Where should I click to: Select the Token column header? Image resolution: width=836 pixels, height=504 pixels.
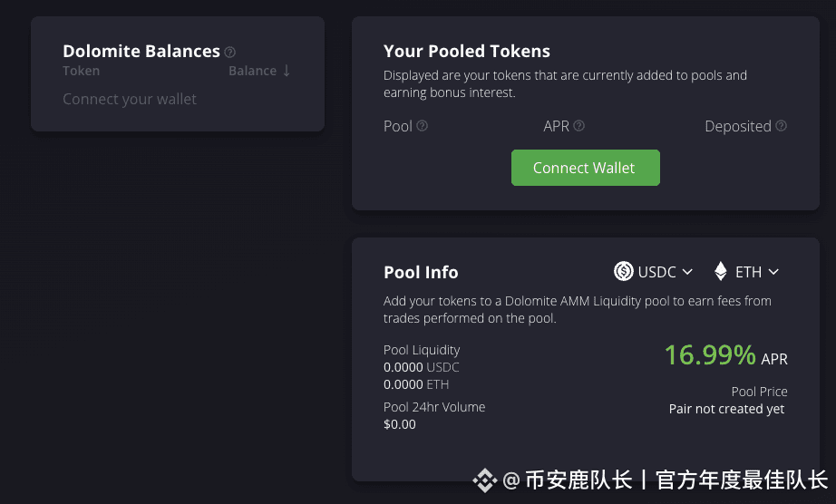point(81,71)
